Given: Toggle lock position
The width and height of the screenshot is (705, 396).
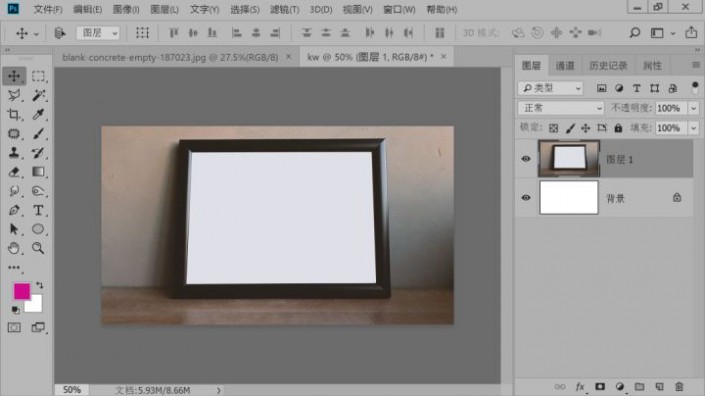Looking at the screenshot, I should coord(585,128).
